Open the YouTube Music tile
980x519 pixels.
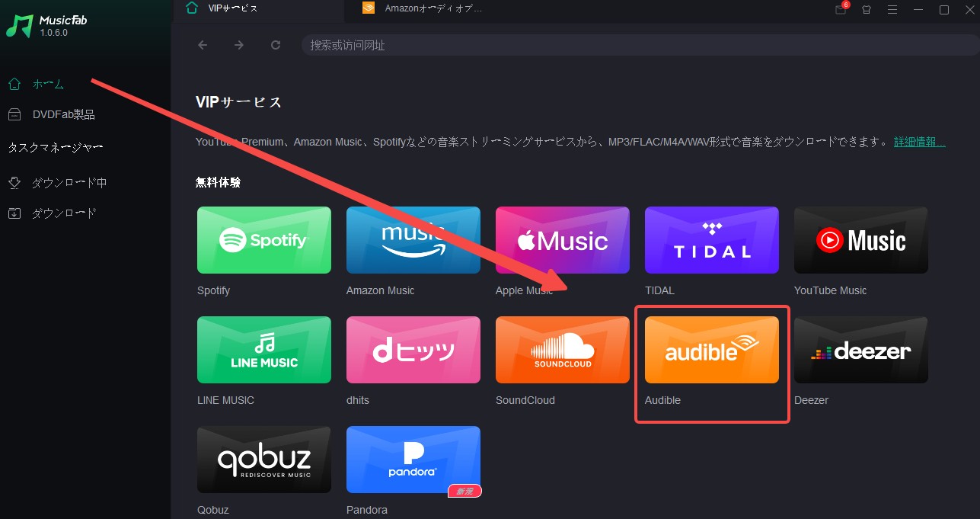pos(860,240)
